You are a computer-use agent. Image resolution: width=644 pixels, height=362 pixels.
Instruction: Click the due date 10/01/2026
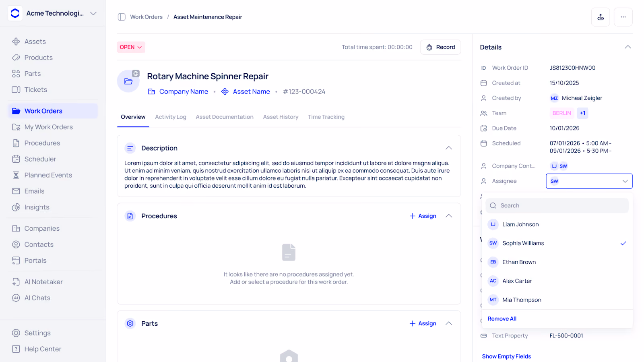tap(564, 128)
